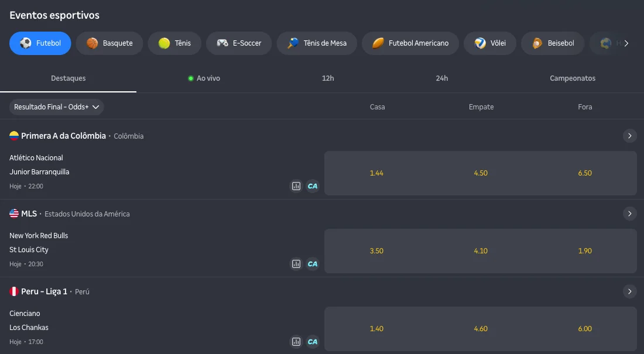Select home odds 3.50 New York Red Bulls

coord(376,251)
